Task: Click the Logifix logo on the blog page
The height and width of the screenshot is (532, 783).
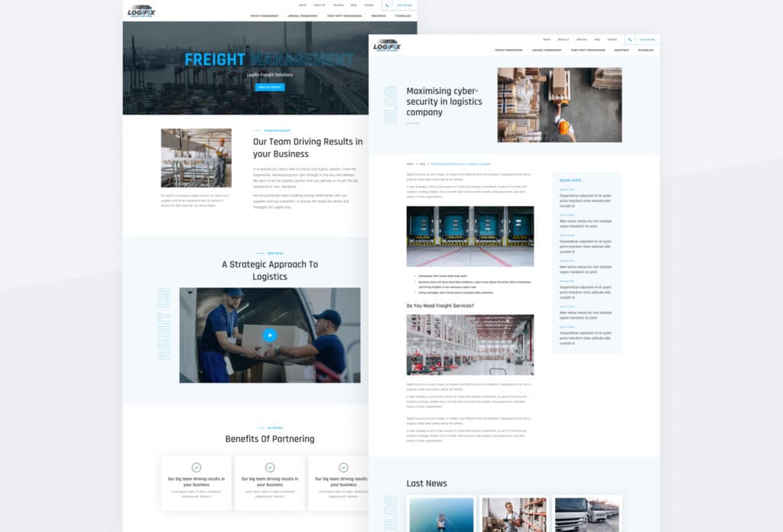Action: coord(387,47)
